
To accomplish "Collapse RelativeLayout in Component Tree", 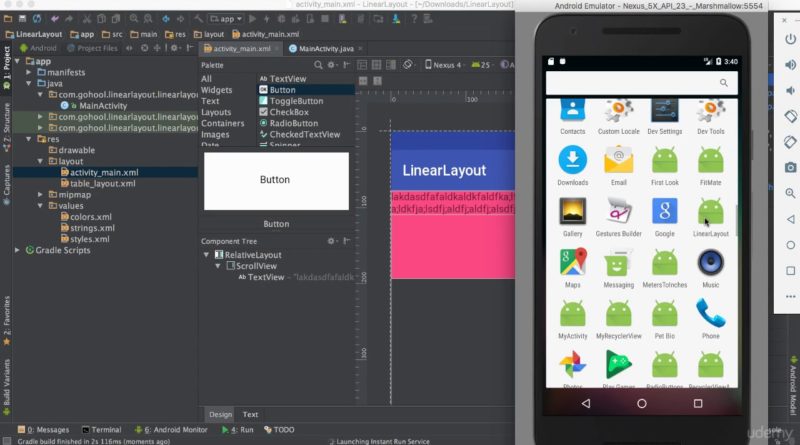I will click(x=206, y=255).
